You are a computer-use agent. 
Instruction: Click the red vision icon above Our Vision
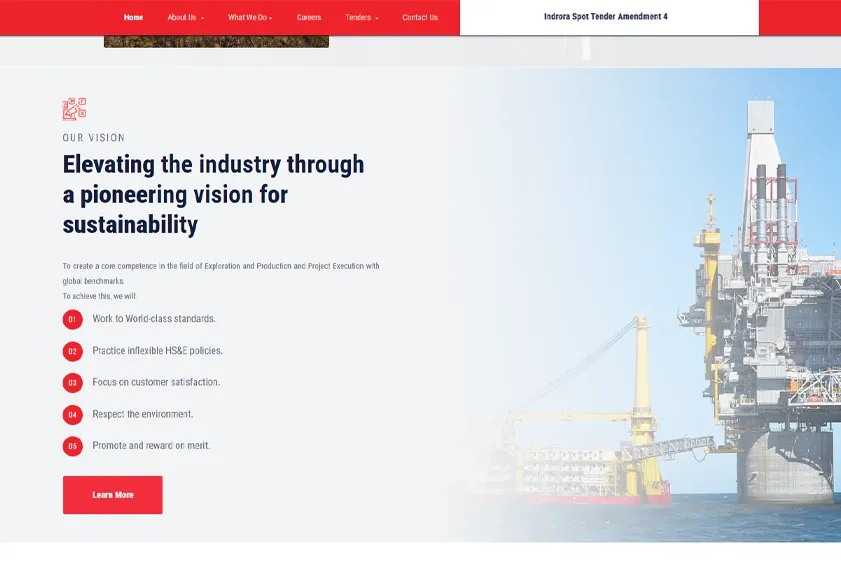[x=74, y=109]
